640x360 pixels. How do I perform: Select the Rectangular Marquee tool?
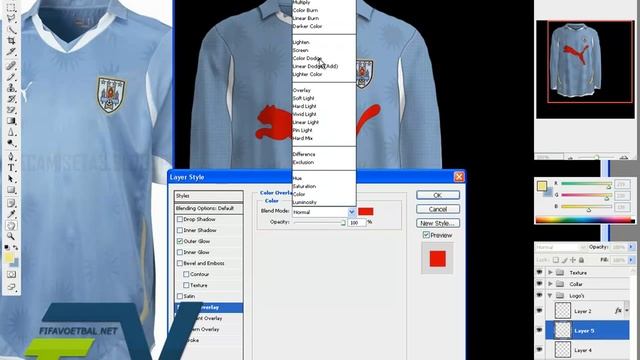pyautogui.click(x=11, y=7)
